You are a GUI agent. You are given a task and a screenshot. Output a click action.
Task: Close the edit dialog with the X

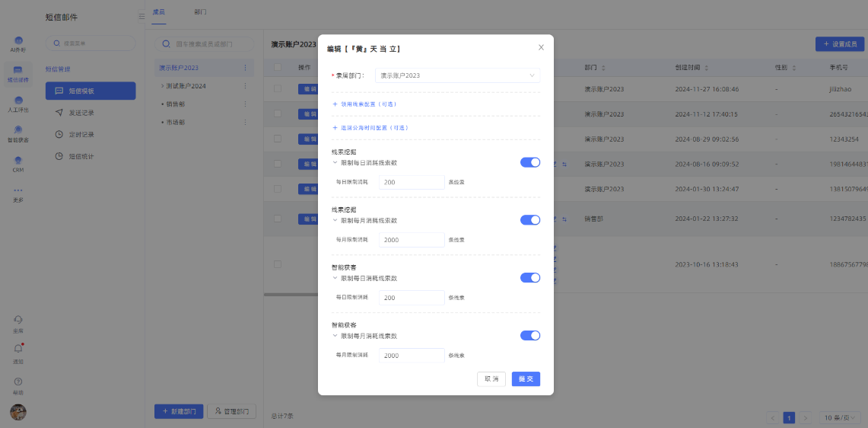coord(541,47)
